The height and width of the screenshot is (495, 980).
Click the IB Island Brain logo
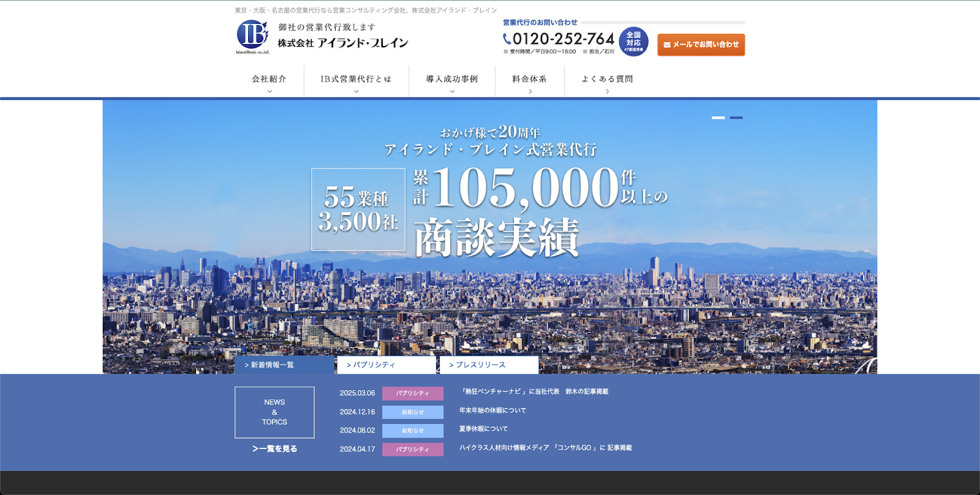pos(252,36)
